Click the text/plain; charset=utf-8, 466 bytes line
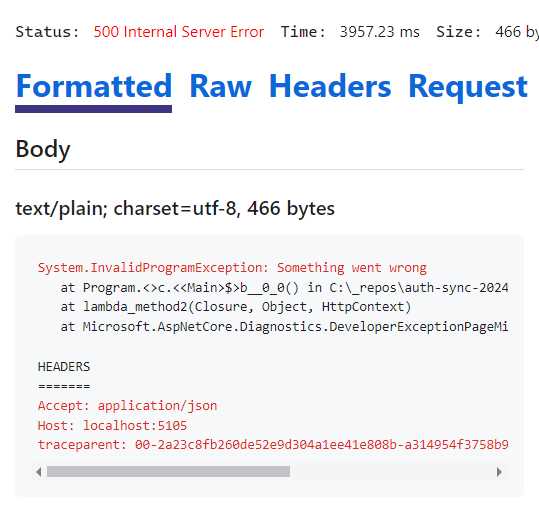Image resolution: width=539 pixels, height=525 pixels. 175,208
